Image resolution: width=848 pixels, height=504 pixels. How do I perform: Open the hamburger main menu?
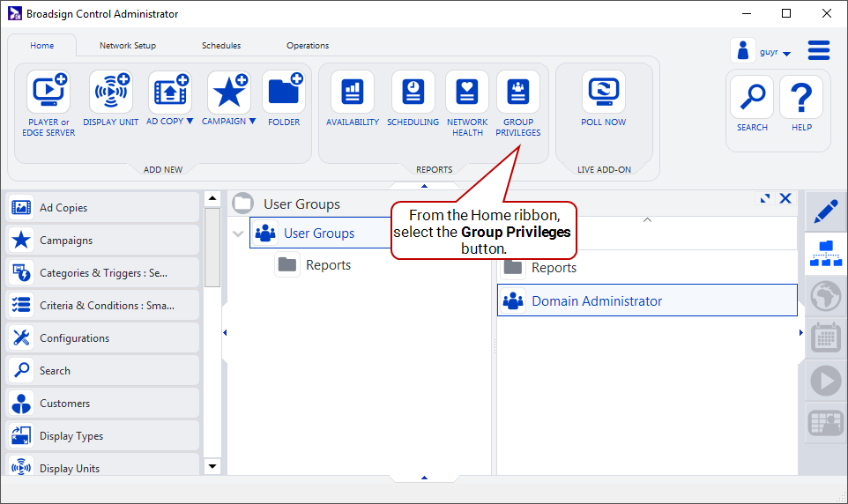(819, 50)
